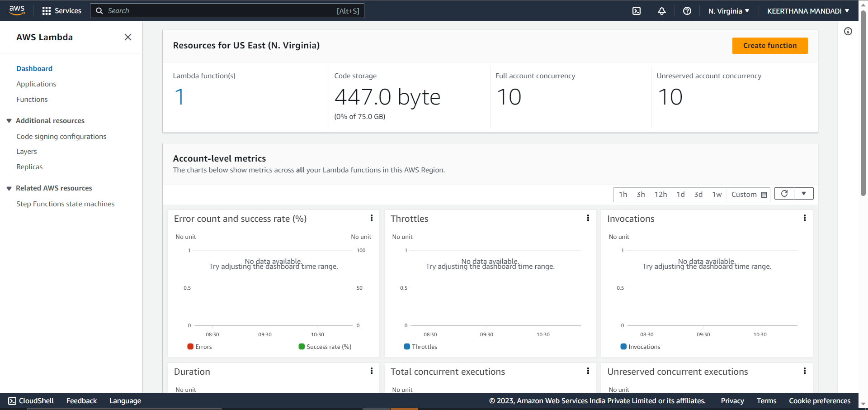
Task: Click the Create function button
Action: pyautogui.click(x=769, y=45)
